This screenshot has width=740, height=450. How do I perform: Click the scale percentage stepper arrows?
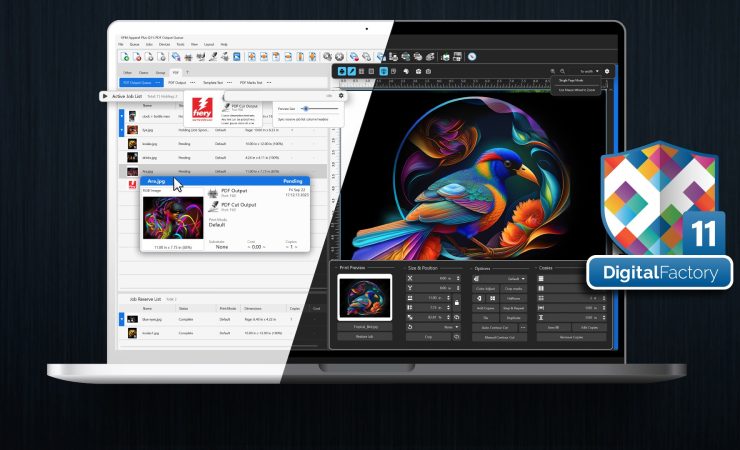click(x=449, y=317)
